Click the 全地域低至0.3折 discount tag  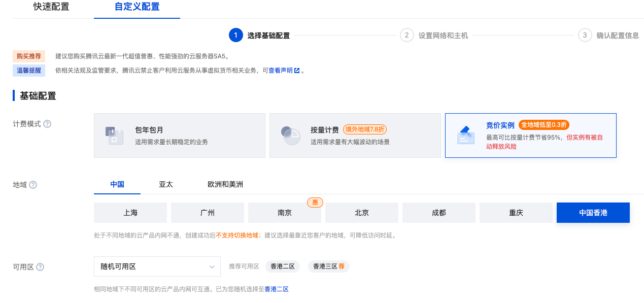click(x=544, y=125)
